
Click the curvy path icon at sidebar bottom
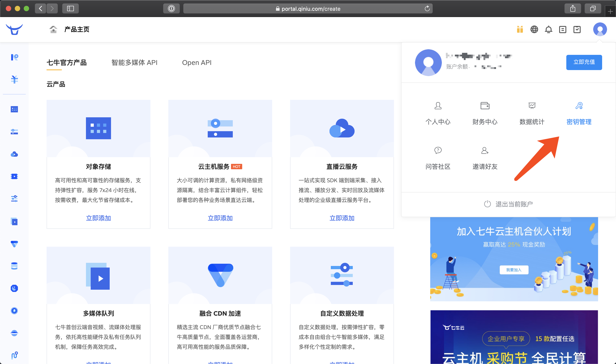tap(14, 355)
